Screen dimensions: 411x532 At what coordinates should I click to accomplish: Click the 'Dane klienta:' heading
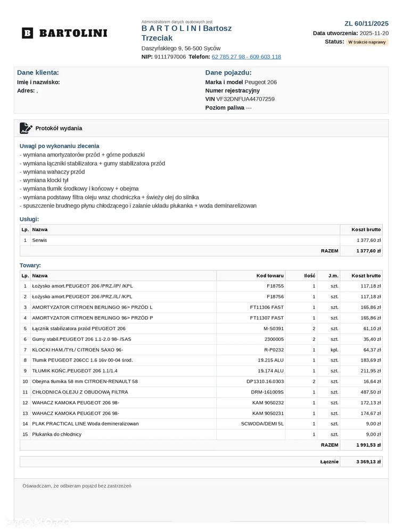coord(38,72)
